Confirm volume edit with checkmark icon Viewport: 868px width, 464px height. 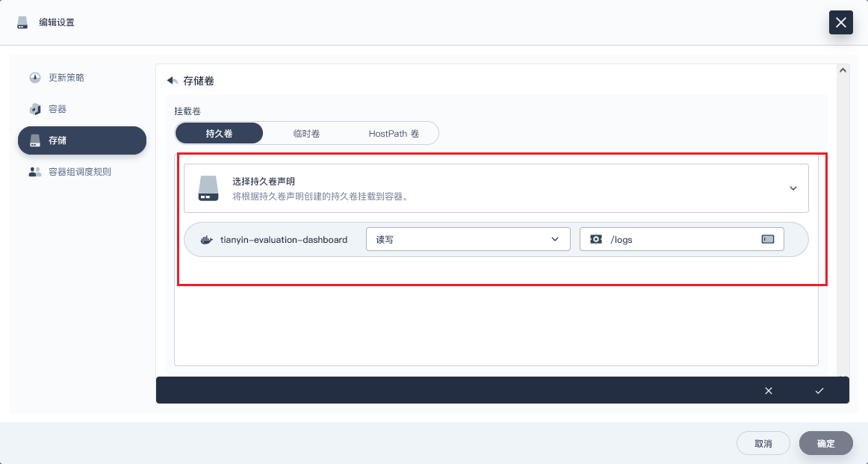pyautogui.click(x=819, y=391)
